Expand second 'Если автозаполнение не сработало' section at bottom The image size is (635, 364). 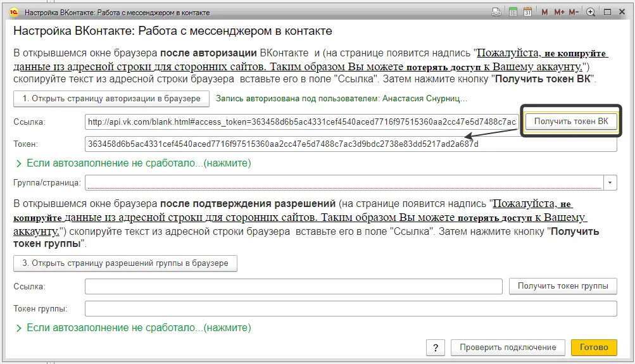pyautogui.click(x=133, y=327)
